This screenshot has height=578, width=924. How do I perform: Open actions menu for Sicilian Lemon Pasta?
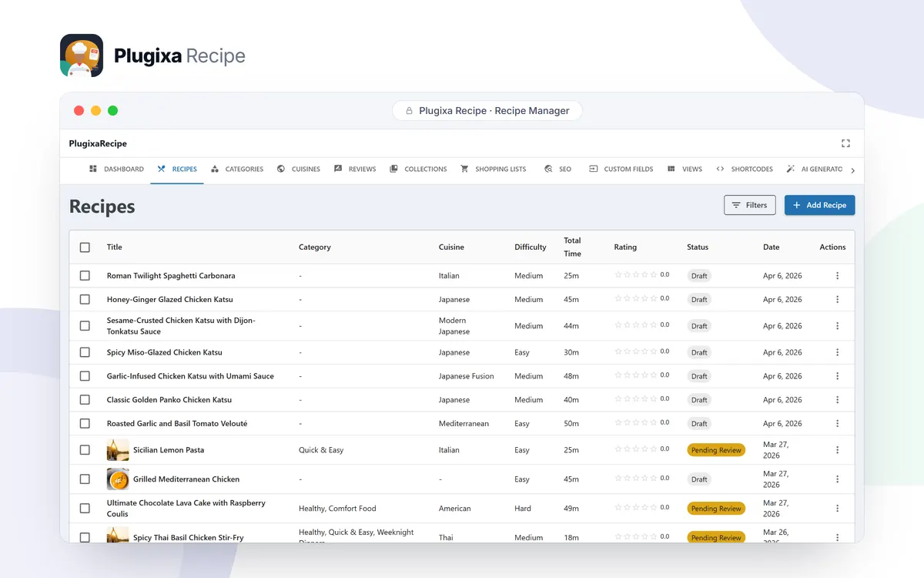coord(838,450)
